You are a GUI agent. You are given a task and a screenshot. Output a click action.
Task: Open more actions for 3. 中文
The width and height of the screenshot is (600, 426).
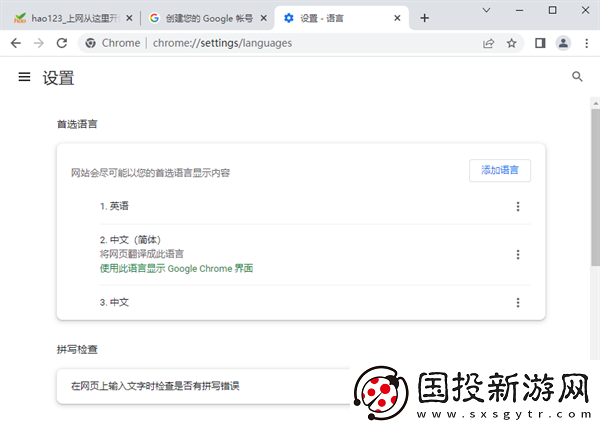tap(518, 303)
